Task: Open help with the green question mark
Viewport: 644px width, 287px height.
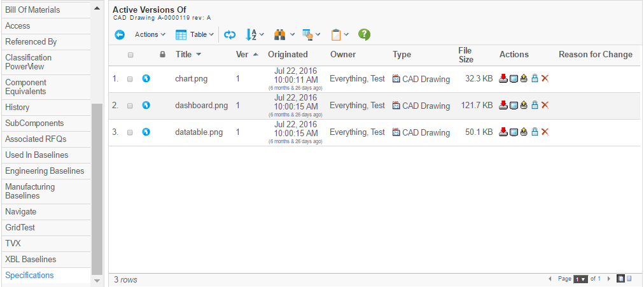Action: [364, 34]
